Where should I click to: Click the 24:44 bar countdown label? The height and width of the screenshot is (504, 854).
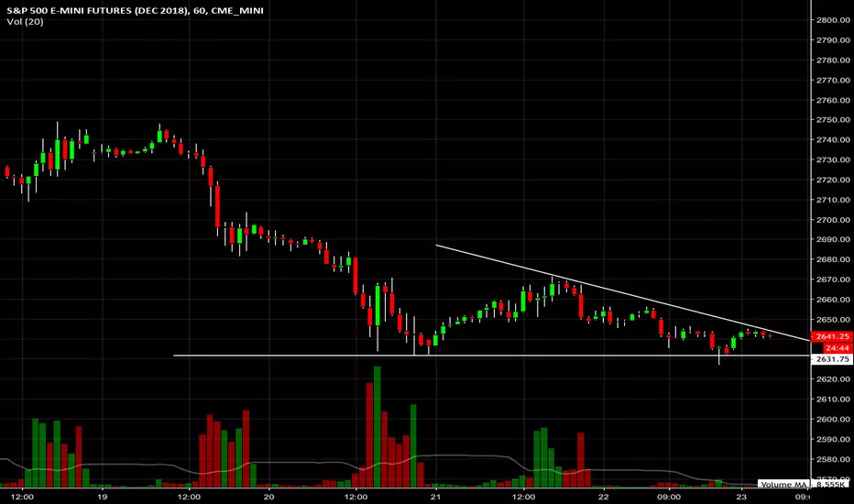(836, 347)
